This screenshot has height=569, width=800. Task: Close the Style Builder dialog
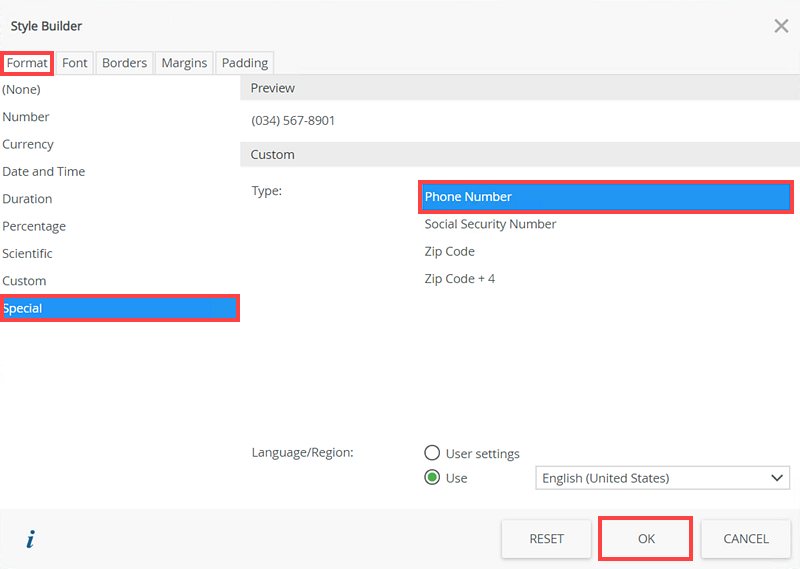pyautogui.click(x=781, y=26)
